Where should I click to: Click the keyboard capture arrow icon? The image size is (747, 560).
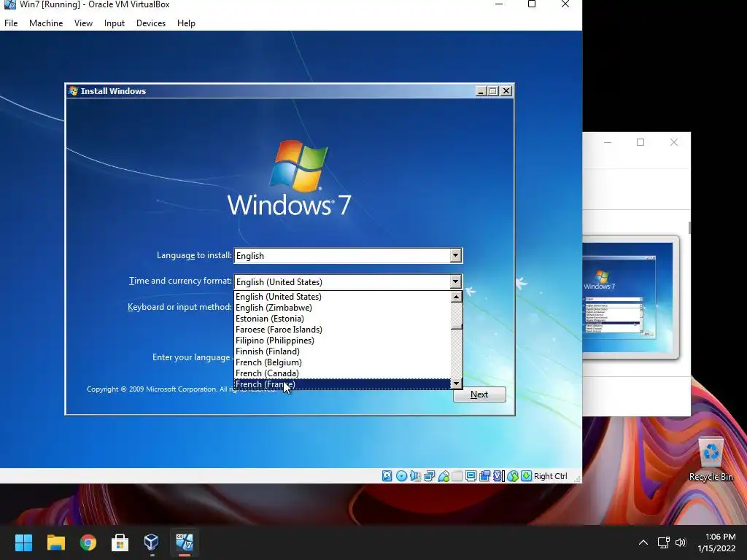coord(527,475)
